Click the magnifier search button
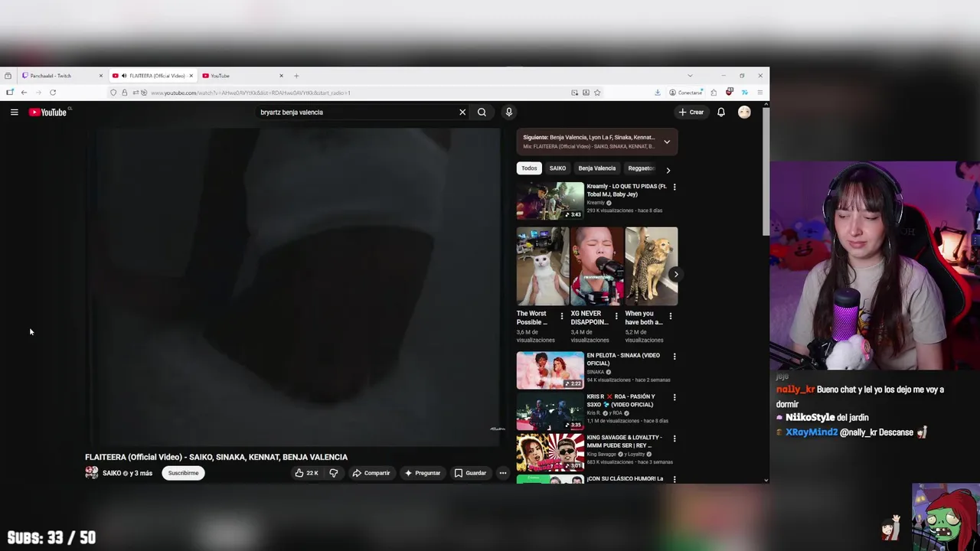Screen dimensions: 980x551 click(x=482, y=112)
